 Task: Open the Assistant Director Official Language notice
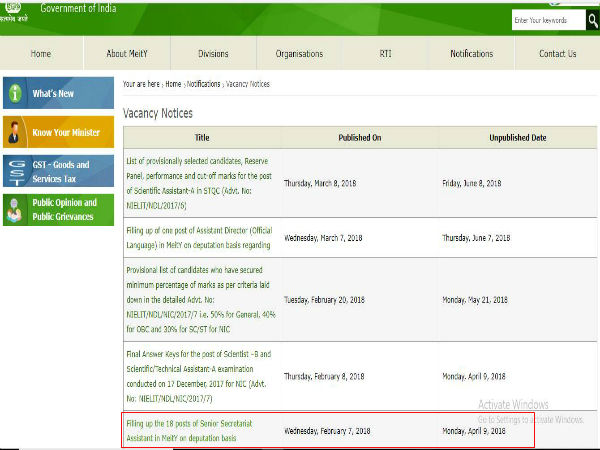pyautogui.click(x=199, y=238)
